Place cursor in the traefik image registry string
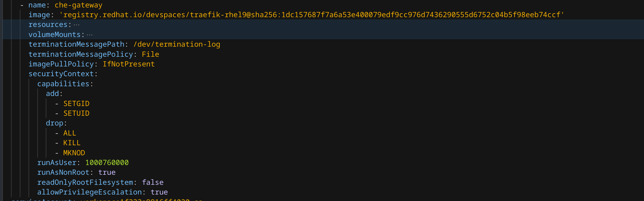The width and height of the screenshot is (644, 201). (x=312, y=15)
